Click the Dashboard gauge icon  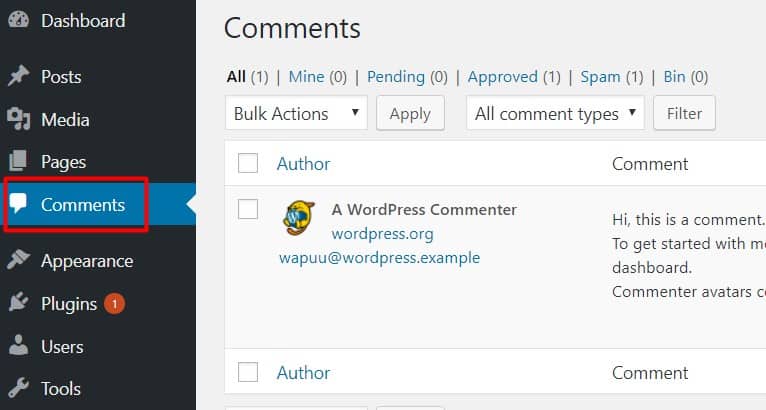pos(18,21)
